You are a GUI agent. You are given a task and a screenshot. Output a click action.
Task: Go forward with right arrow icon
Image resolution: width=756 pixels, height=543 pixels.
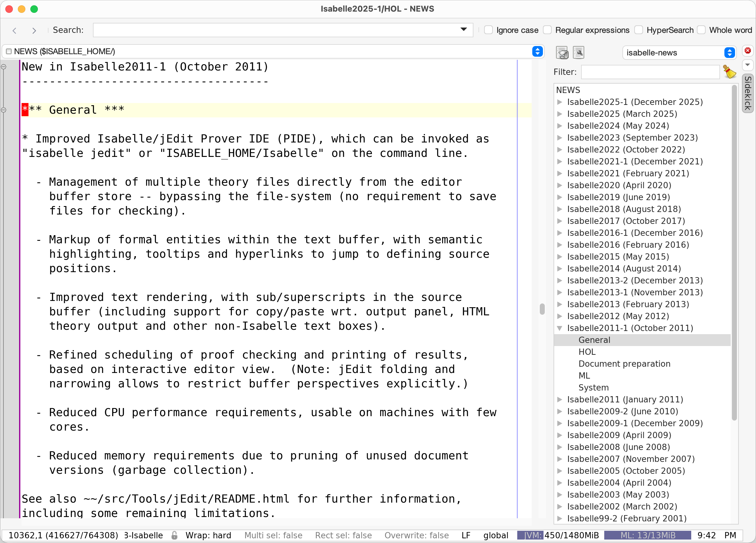tap(34, 30)
